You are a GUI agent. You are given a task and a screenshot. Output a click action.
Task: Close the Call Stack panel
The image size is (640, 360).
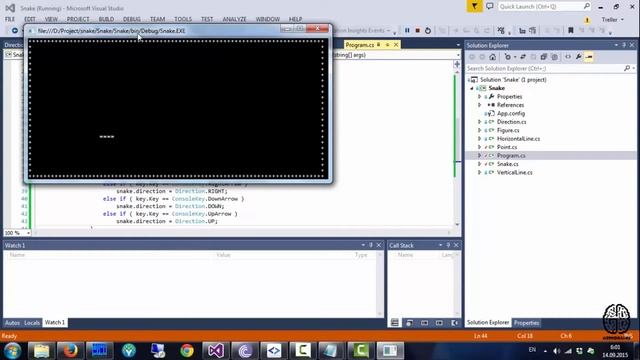coord(456,245)
